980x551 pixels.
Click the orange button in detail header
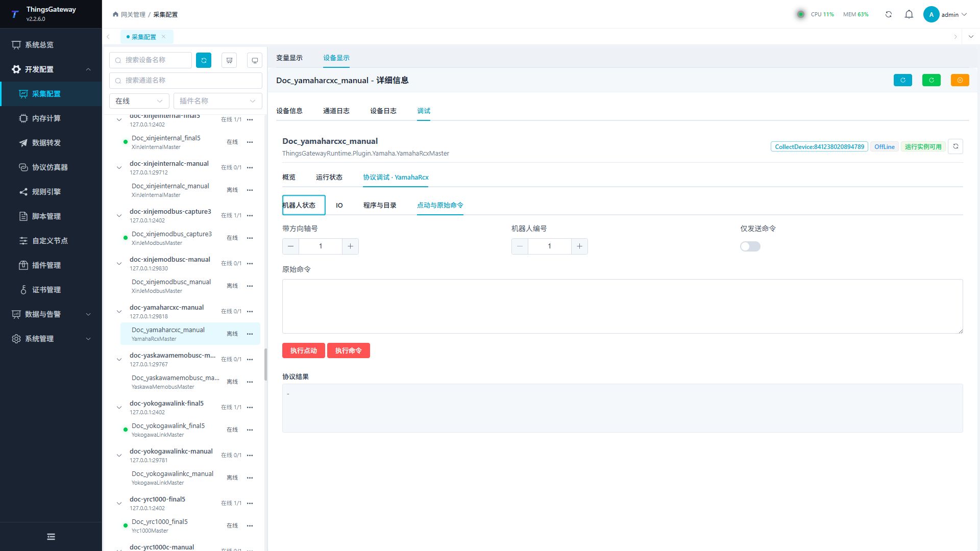click(960, 80)
